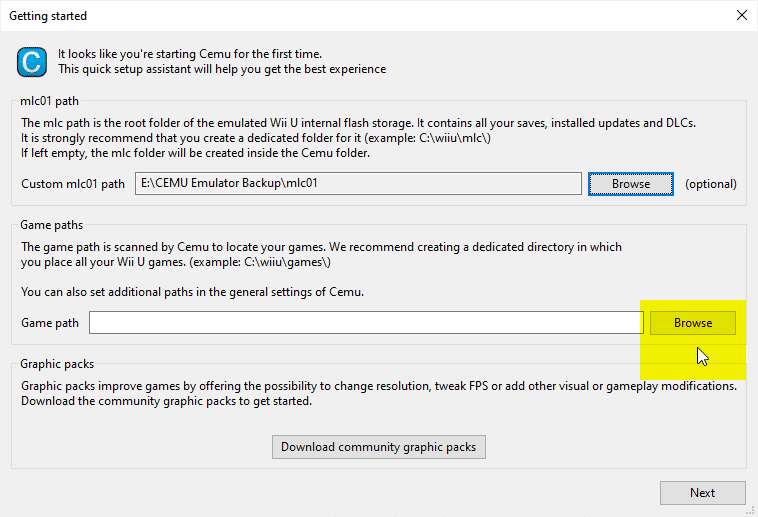The image size is (758, 517).
Task: Focus the Custom mlc01 path text field
Action: (x=358, y=184)
